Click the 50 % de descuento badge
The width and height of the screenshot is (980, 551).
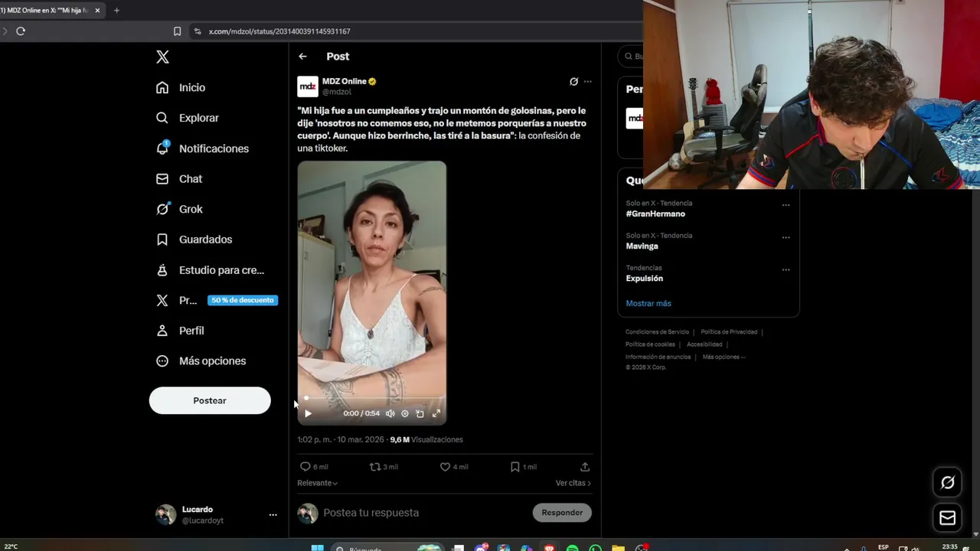[x=243, y=300]
